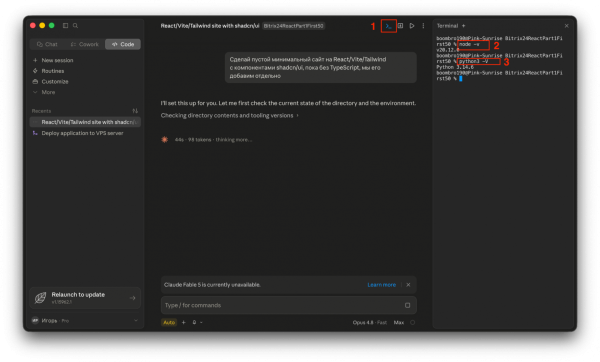
Task: Click the context usage circle indicator
Action: click(x=412, y=323)
